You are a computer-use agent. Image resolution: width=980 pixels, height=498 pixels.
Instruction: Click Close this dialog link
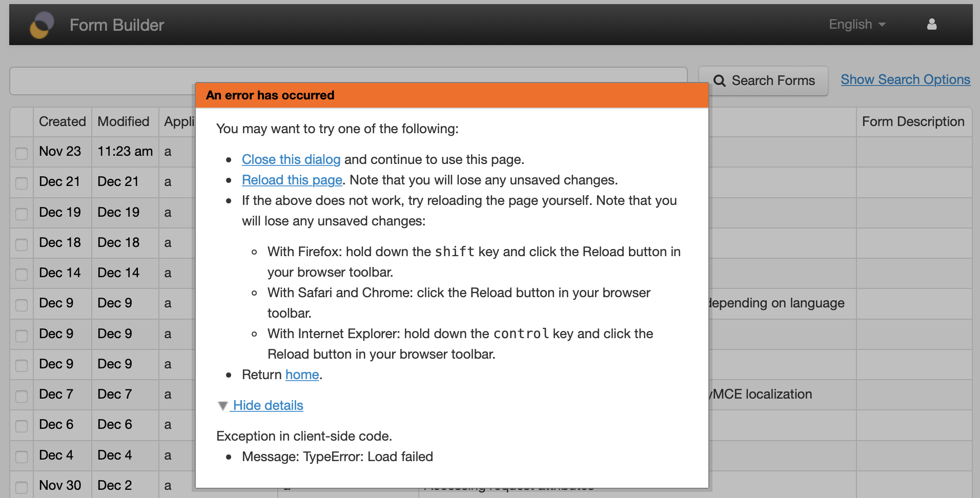coord(291,159)
